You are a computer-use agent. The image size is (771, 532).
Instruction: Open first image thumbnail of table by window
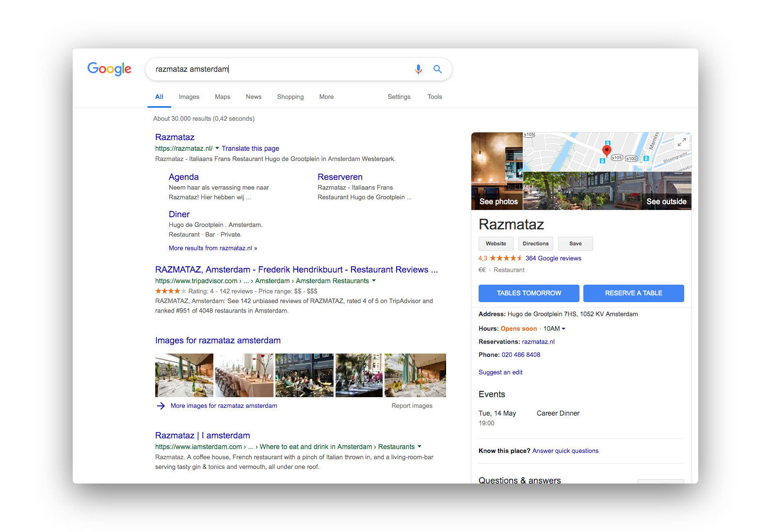[x=184, y=375]
